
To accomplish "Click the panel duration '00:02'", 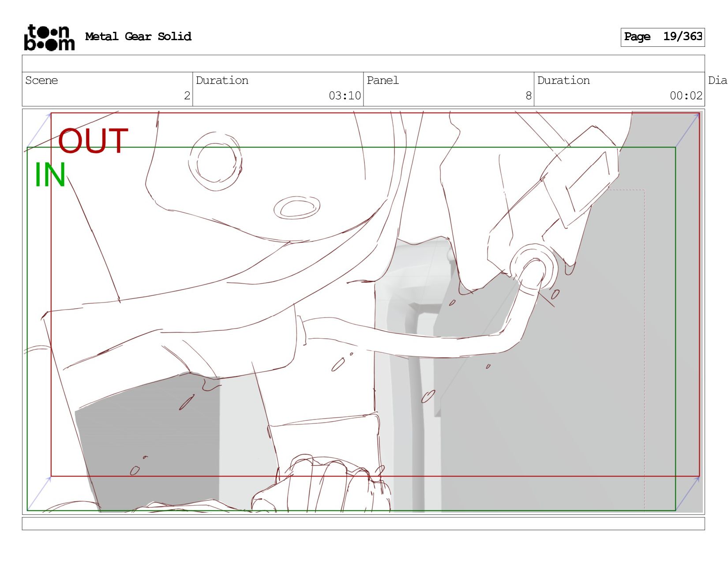I will [x=686, y=96].
